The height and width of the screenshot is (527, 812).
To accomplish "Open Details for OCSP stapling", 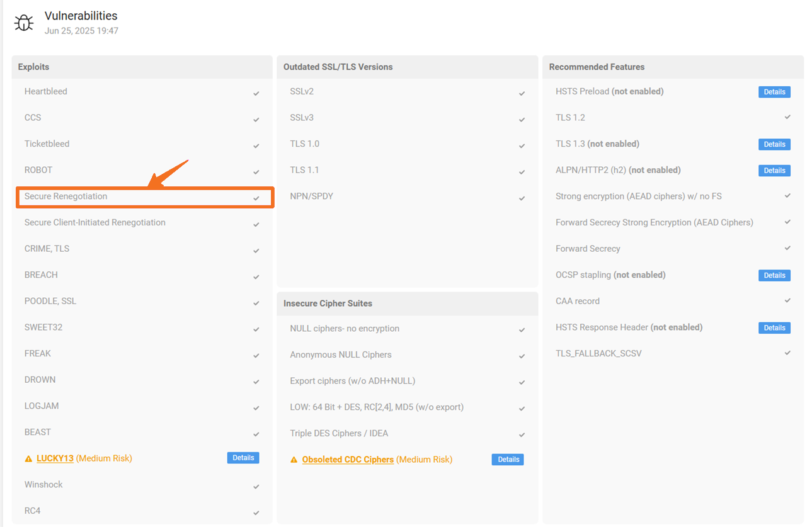I will [774, 275].
